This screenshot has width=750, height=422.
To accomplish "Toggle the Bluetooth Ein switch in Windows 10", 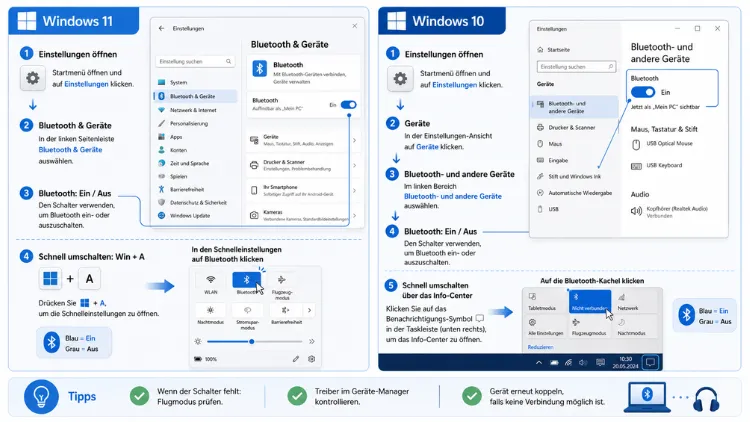I will pos(642,92).
